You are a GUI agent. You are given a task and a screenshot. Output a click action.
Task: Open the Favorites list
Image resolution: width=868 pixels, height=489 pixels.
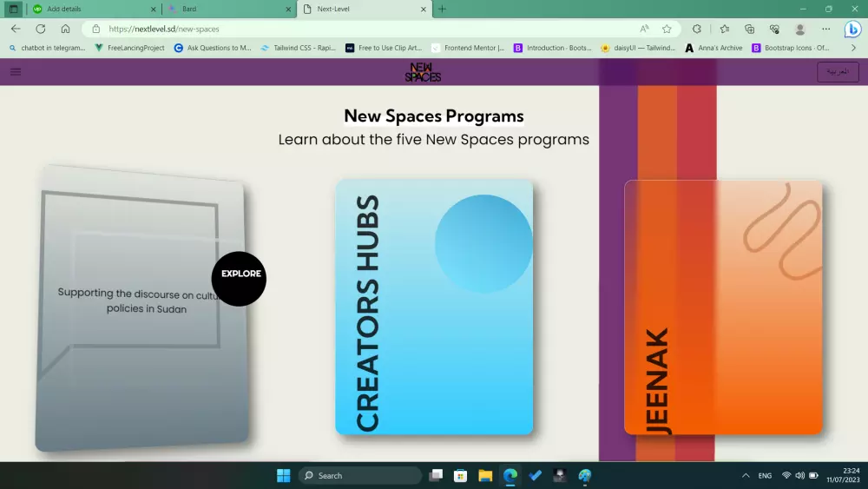click(x=725, y=29)
